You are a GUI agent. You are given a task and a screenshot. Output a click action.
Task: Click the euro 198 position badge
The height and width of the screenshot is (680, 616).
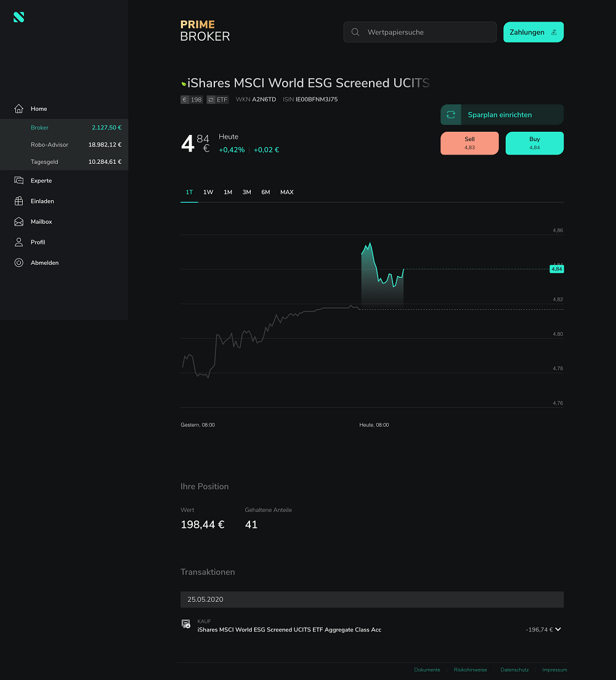coord(192,100)
